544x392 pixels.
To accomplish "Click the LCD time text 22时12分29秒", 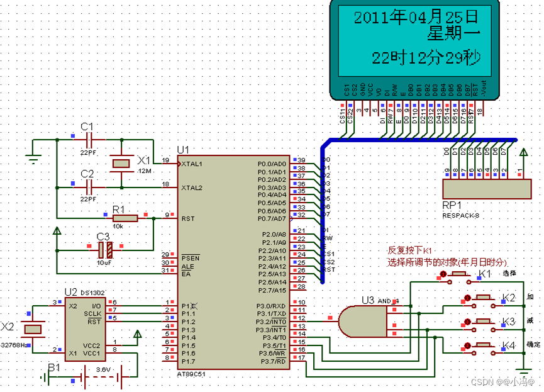I will pyautogui.click(x=426, y=58).
